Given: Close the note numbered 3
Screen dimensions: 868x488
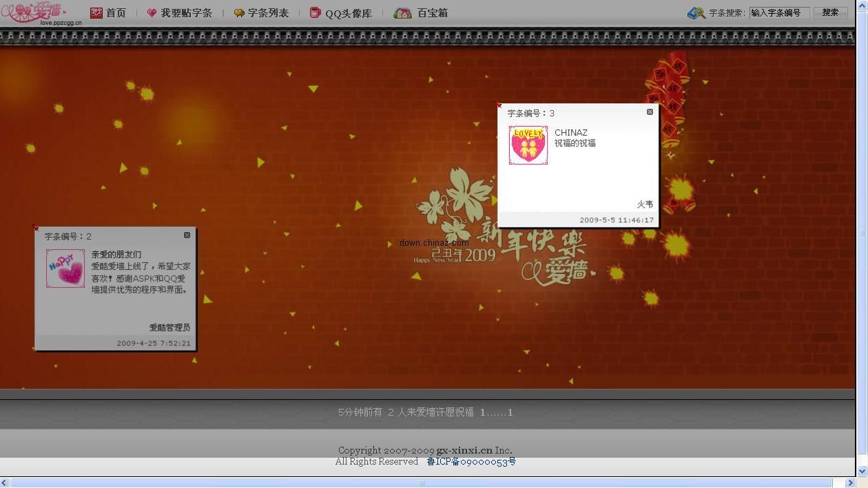Looking at the screenshot, I should tap(650, 112).
